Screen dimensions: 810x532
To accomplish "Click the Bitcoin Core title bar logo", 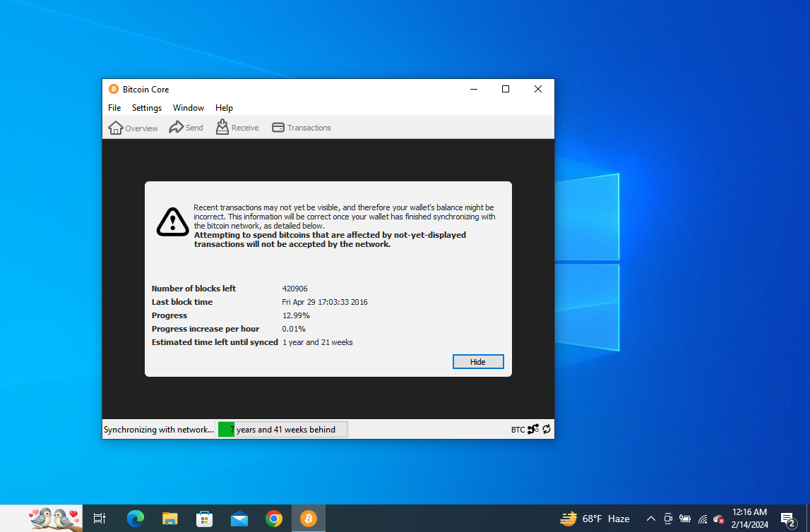I will click(x=114, y=90).
